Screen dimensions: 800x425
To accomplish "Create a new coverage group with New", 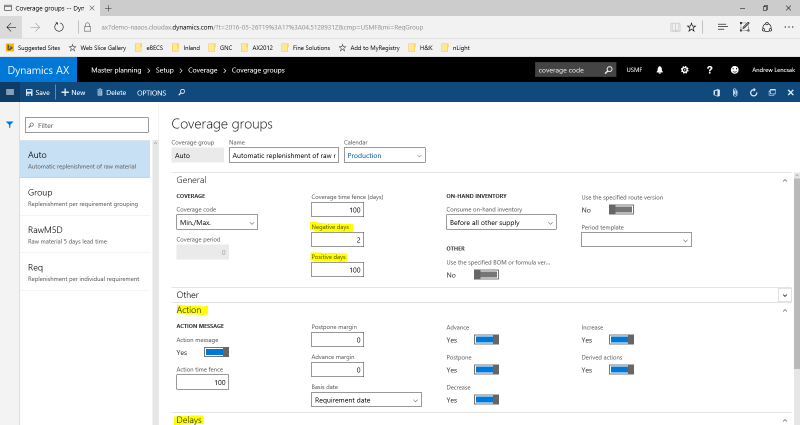I will [73, 92].
